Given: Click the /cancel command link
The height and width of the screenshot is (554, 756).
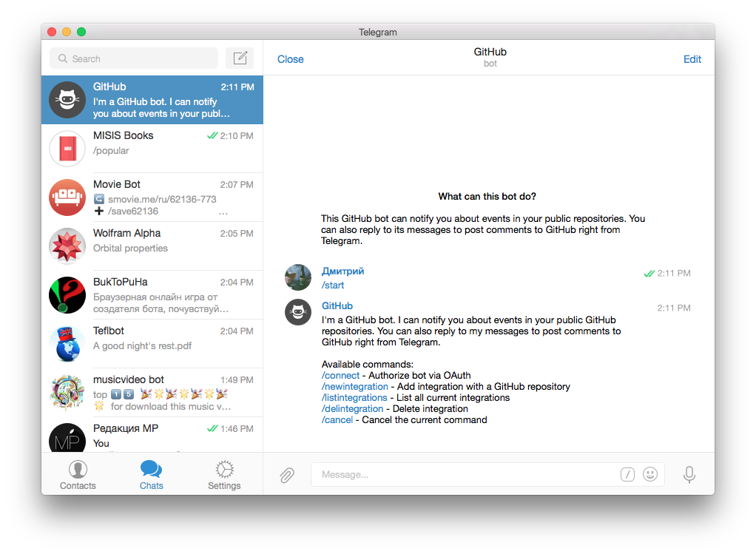Looking at the screenshot, I should coord(337,419).
